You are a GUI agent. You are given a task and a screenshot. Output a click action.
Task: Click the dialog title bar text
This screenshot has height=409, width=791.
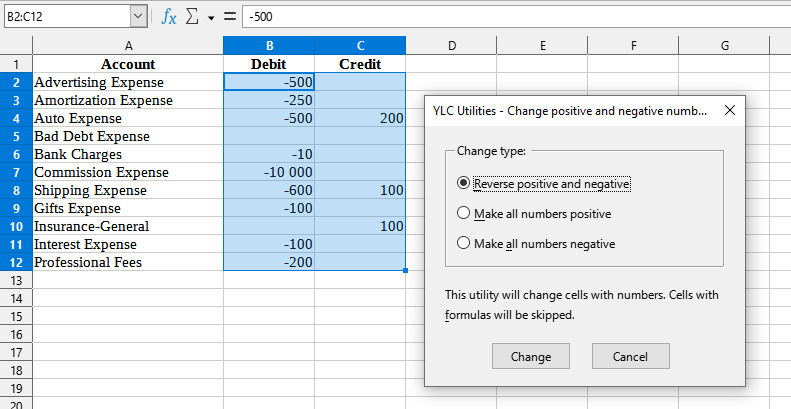[570, 111]
